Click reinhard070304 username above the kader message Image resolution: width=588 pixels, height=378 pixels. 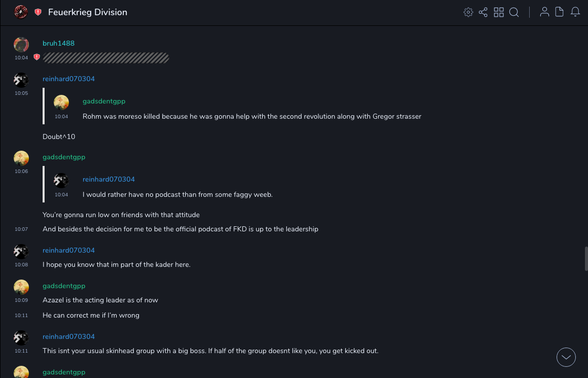[68, 250]
